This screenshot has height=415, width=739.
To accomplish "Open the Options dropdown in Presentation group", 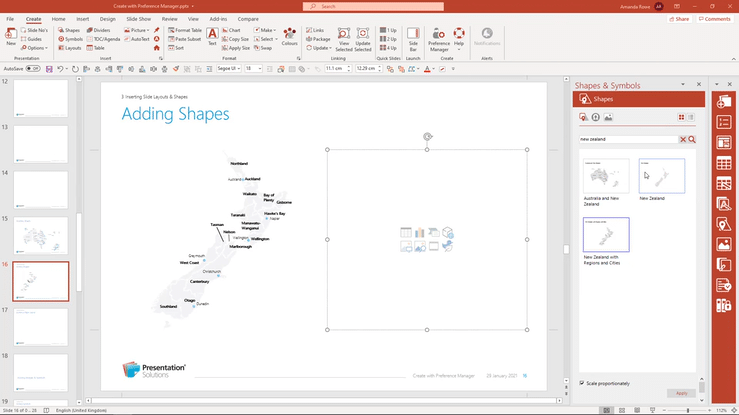I will pyautogui.click(x=36, y=47).
